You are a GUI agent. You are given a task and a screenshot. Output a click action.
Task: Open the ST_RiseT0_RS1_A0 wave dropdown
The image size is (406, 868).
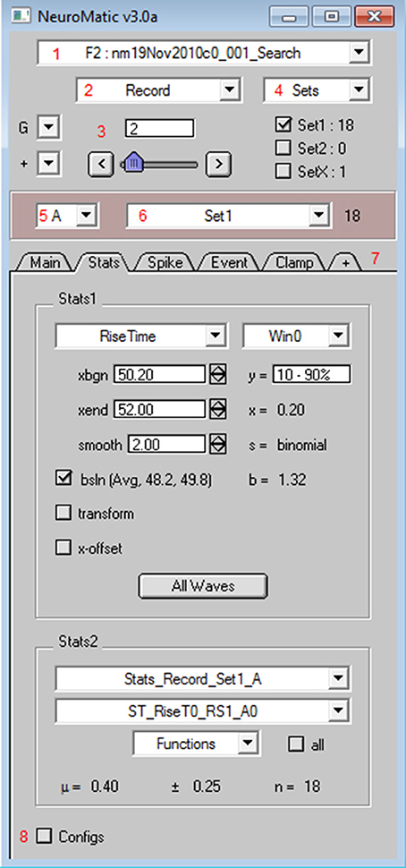pyautogui.click(x=202, y=711)
